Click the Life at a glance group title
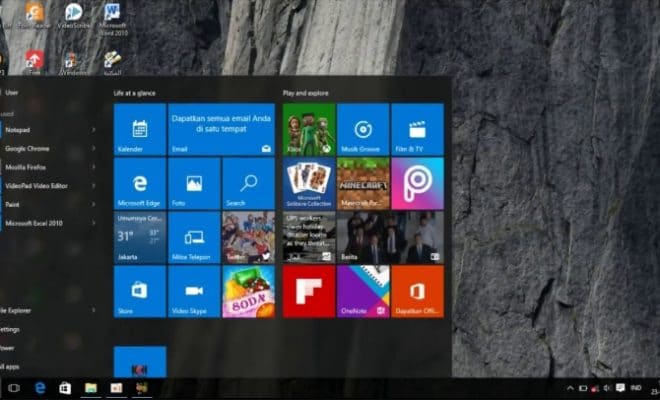The height and width of the screenshot is (400, 660). 134,93
